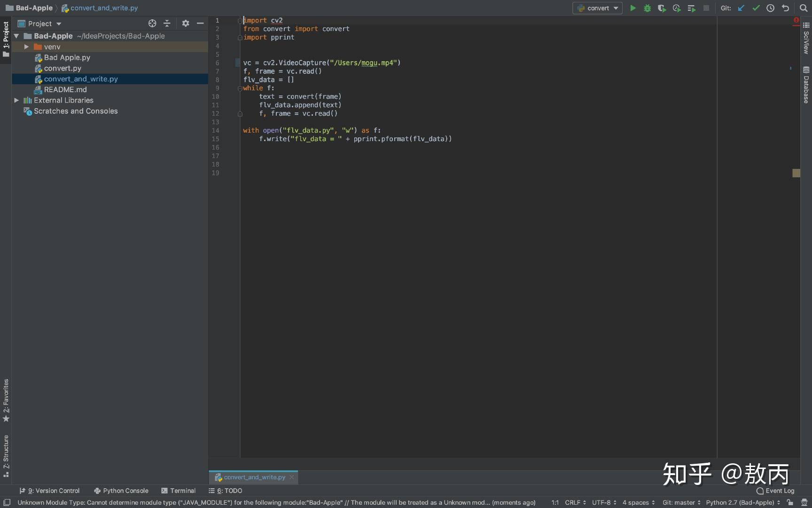Screen dimensions: 812x508
Task: Click Bad-Apple breadcrumb in navigation bar
Action: 29,8
